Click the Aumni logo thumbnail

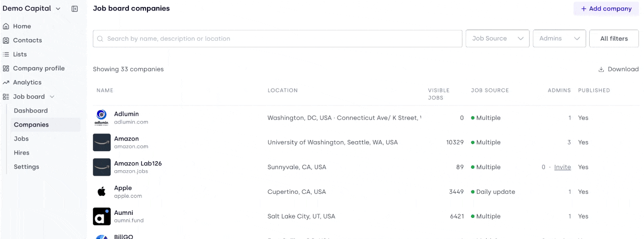(x=102, y=216)
